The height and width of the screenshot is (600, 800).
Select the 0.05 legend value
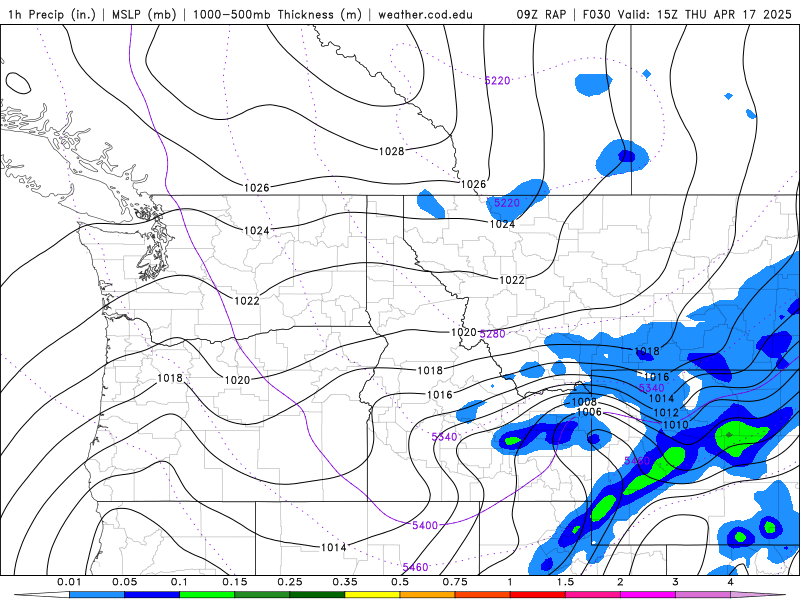124,582
